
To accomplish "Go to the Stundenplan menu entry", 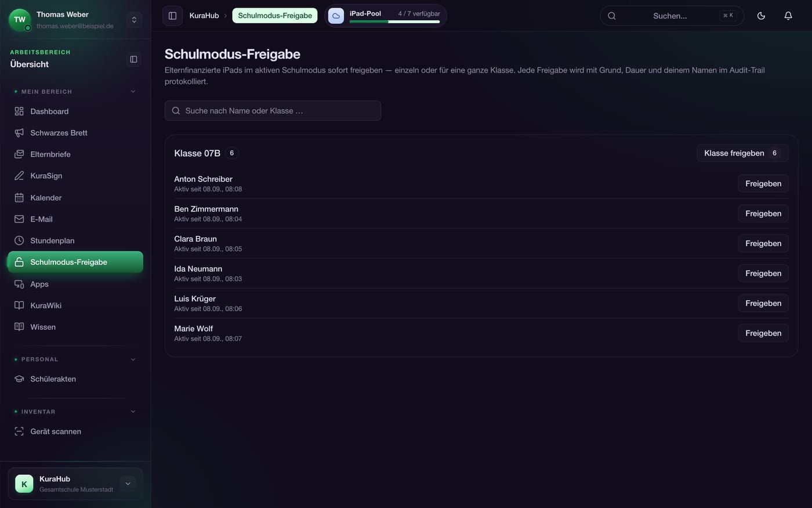I will pyautogui.click(x=75, y=240).
